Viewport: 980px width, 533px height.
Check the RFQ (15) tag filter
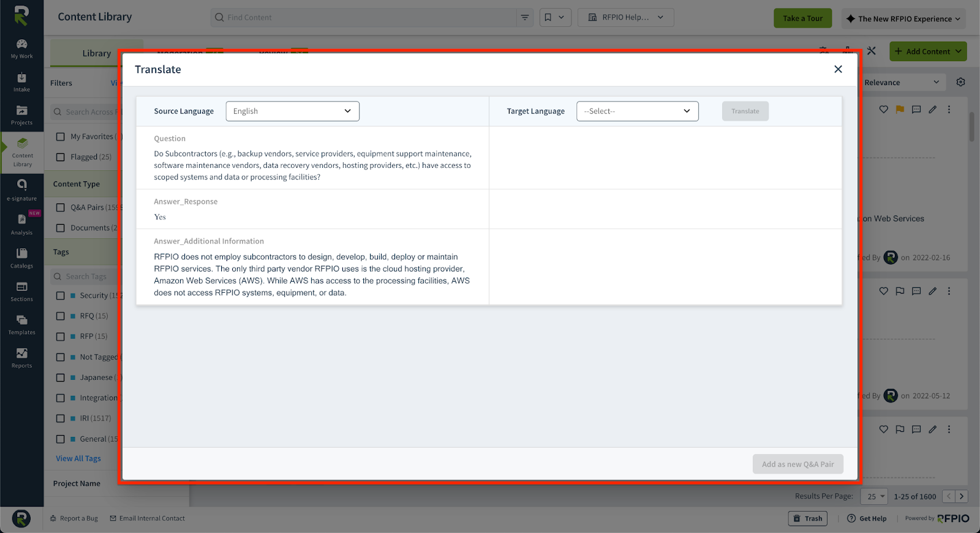click(x=61, y=316)
